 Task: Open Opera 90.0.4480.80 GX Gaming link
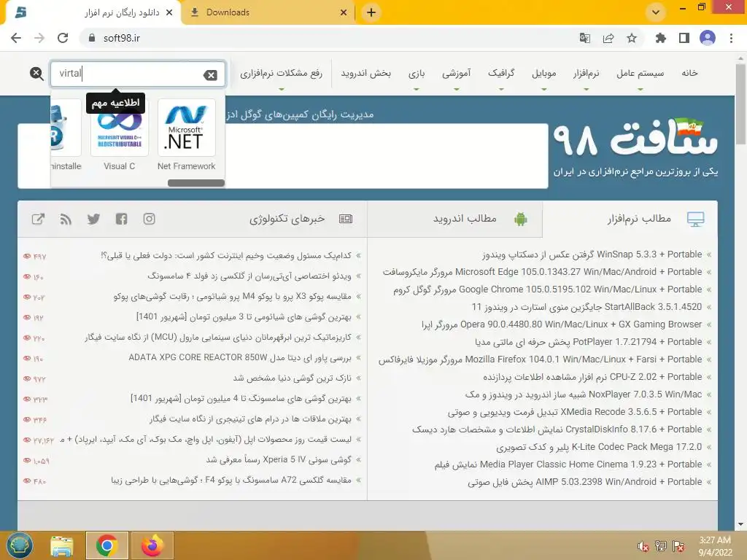[562, 324]
